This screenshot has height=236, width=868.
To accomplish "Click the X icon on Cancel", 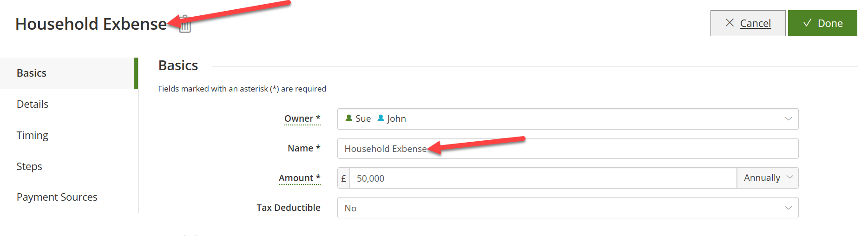I will pos(730,23).
